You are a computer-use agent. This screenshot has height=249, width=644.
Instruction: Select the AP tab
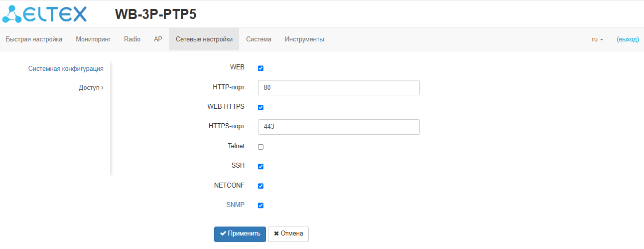158,39
